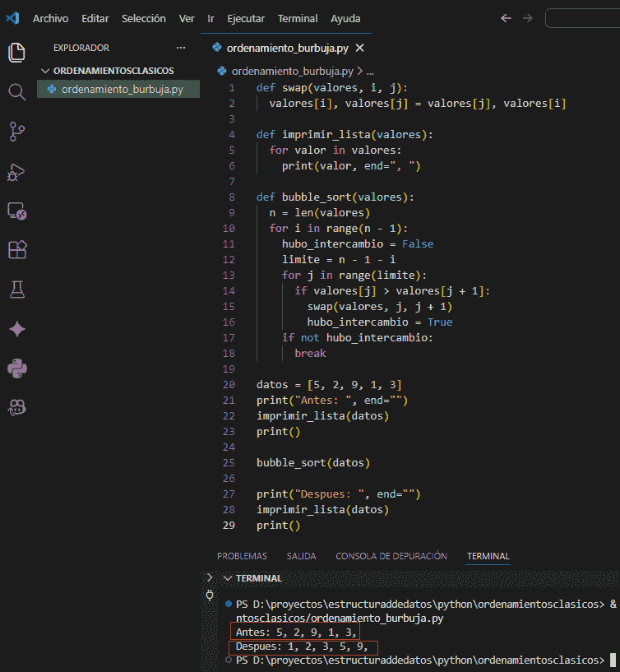Image resolution: width=620 pixels, height=672 pixels.
Task: Click 'hubo_intercambio = False' code line
Action: click(358, 243)
